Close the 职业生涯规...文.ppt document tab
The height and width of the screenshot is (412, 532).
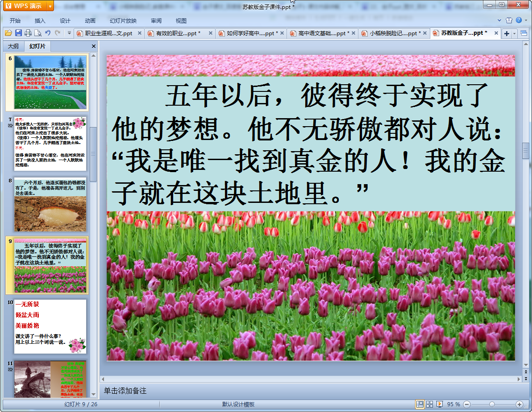139,33
